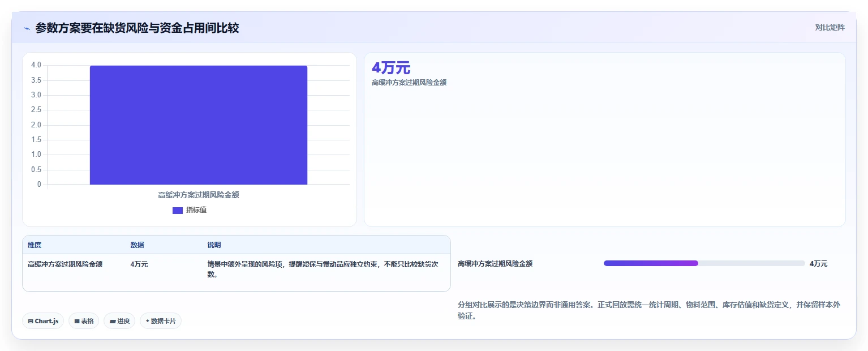
Task: Click the 进度 tag chip
Action: [119, 321]
